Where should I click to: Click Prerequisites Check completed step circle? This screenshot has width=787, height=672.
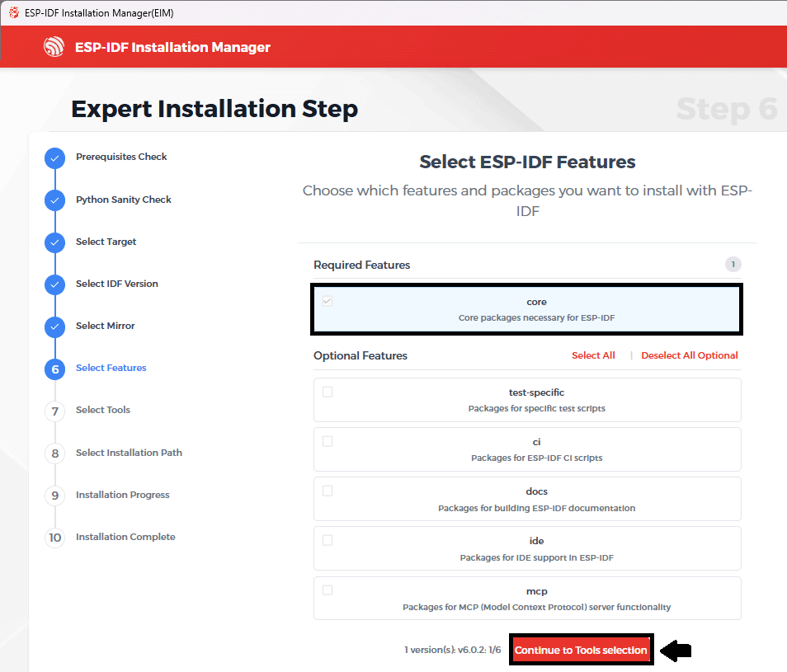coord(54,158)
